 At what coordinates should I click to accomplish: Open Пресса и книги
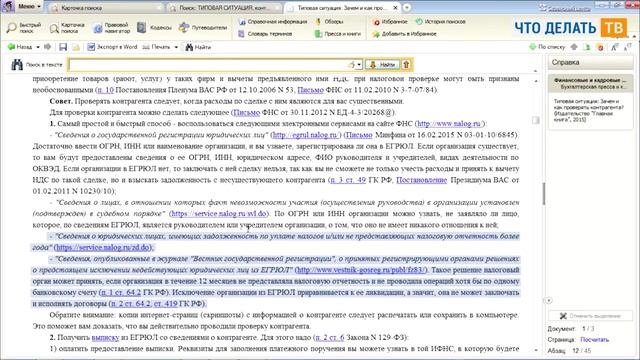[338, 34]
